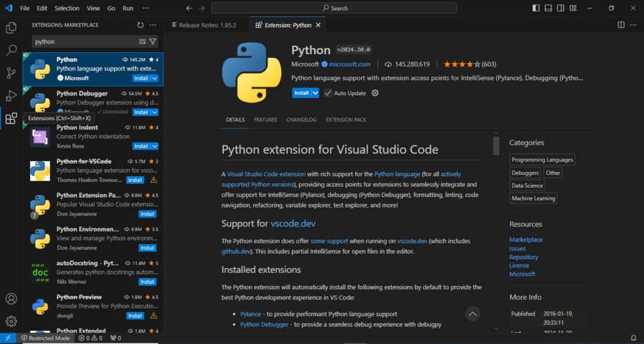
Task: Open the microsoft.com publisher link
Action: 350,64
